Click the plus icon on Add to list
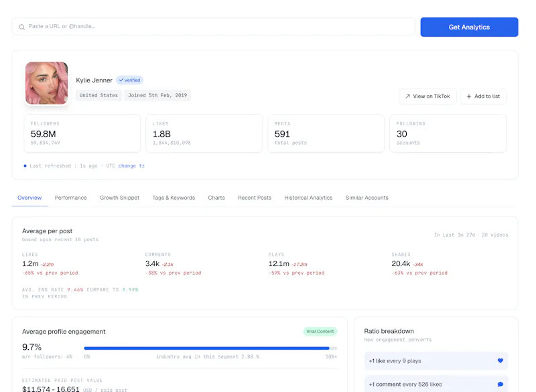The image size is (536, 392). coord(469,96)
